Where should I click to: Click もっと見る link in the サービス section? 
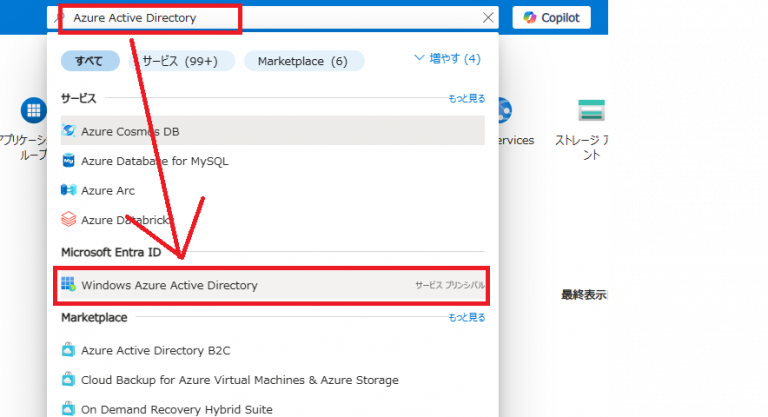(x=466, y=99)
